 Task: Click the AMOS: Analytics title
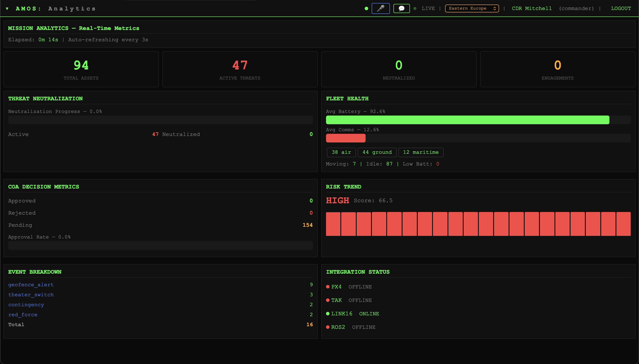(56, 9)
